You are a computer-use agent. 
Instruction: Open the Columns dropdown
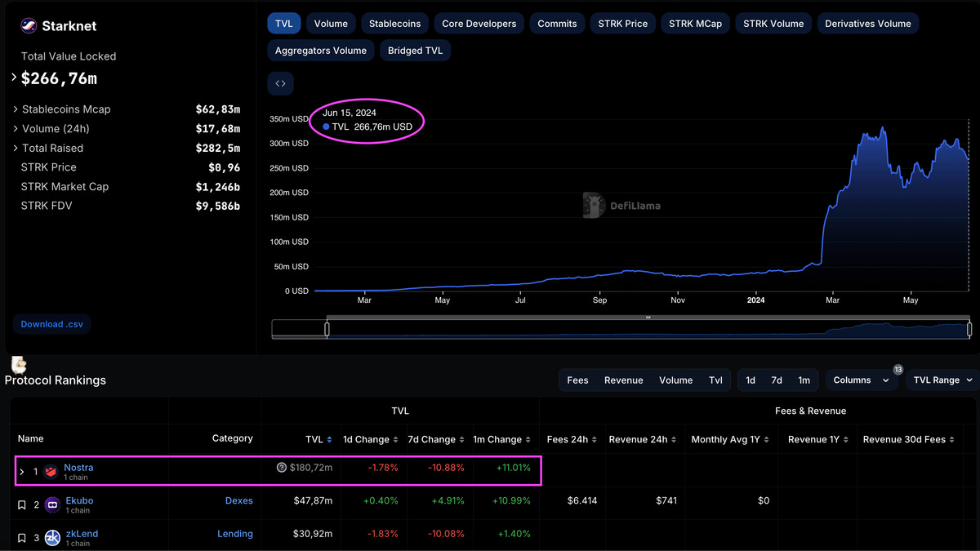[x=862, y=380]
